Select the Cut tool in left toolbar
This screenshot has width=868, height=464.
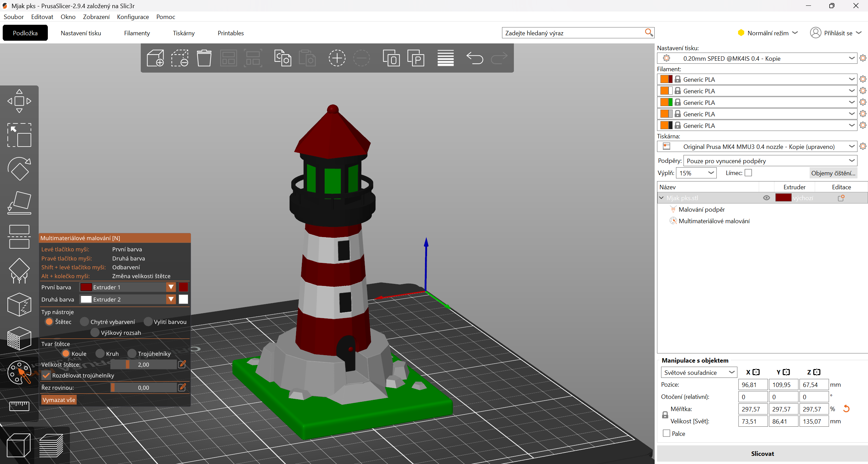(x=19, y=236)
